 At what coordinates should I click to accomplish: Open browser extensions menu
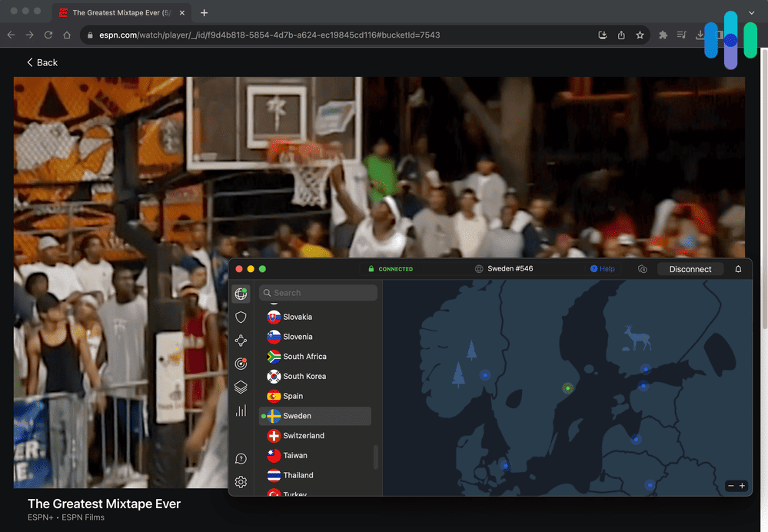pyautogui.click(x=663, y=35)
